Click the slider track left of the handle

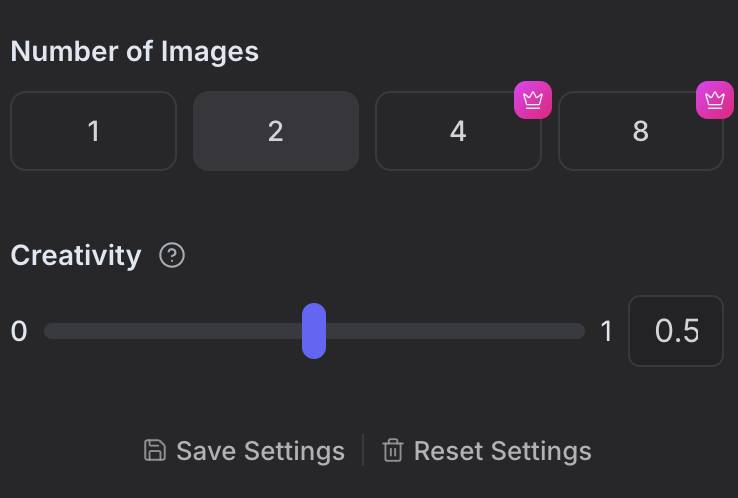[x=170, y=331]
